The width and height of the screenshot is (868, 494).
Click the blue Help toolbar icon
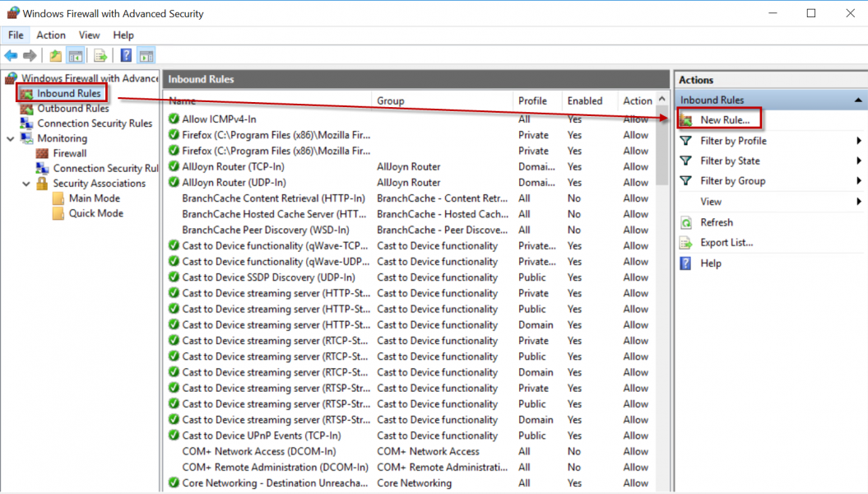point(127,56)
